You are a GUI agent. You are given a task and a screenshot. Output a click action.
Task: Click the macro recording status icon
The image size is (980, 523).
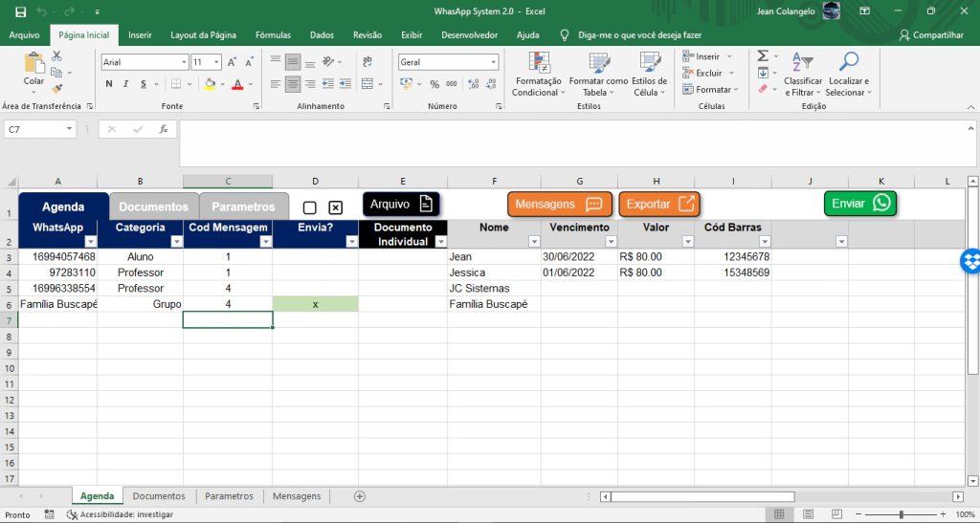coord(50,514)
